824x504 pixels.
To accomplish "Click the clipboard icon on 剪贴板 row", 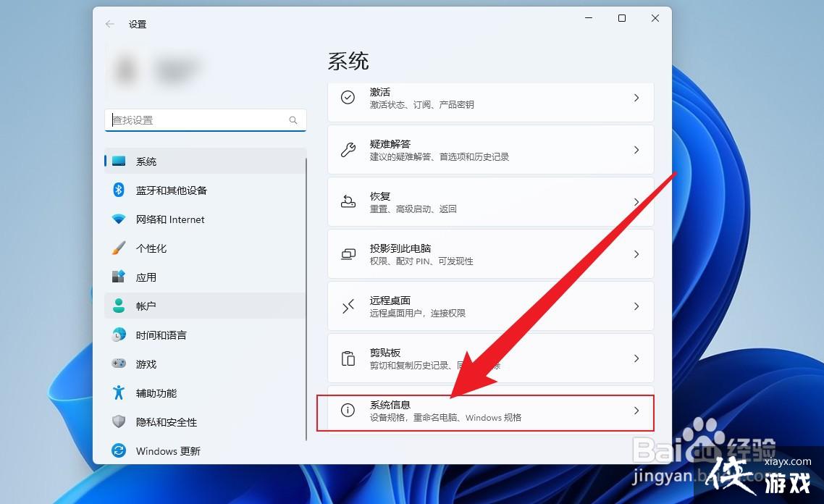I will pyautogui.click(x=348, y=358).
